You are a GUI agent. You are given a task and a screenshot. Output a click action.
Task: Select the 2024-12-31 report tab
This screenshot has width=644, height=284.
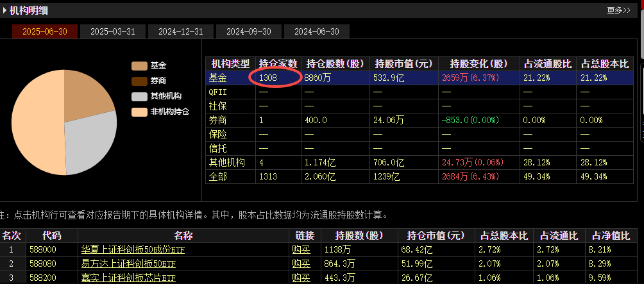180,31
